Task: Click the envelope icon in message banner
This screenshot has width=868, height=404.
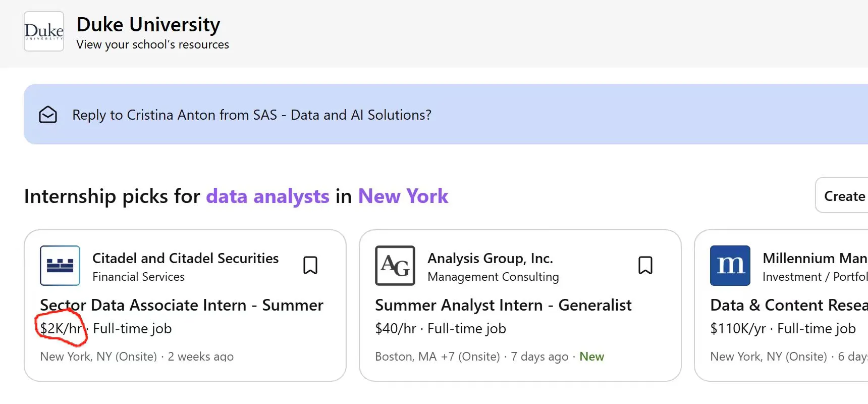Action: 48,115
